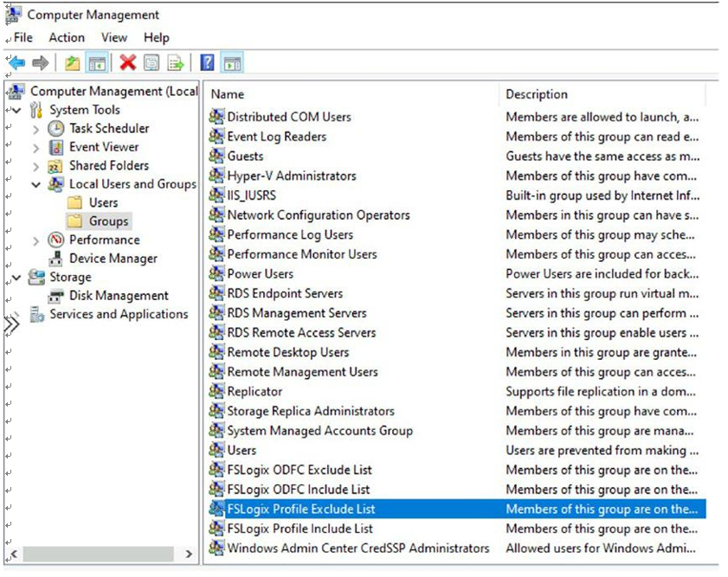728x577 pixels.
Task: Select RDS Endpoint Servers group
Action: tap(285, 293)
